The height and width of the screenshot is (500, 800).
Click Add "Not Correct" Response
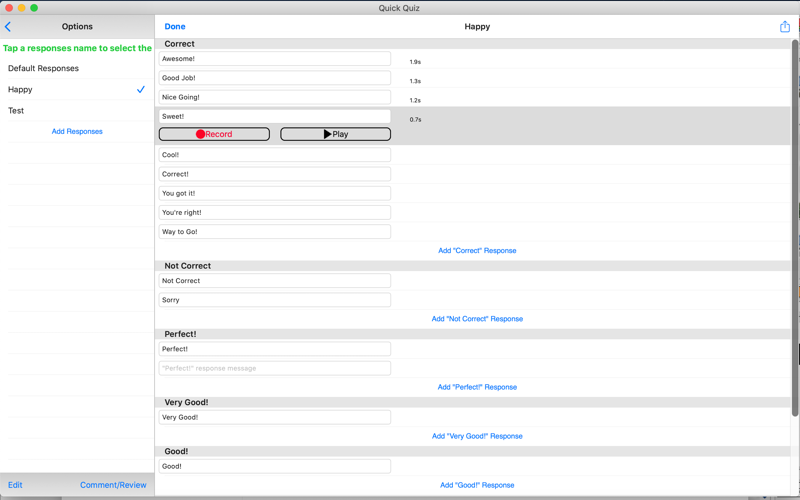coord(477,319)
